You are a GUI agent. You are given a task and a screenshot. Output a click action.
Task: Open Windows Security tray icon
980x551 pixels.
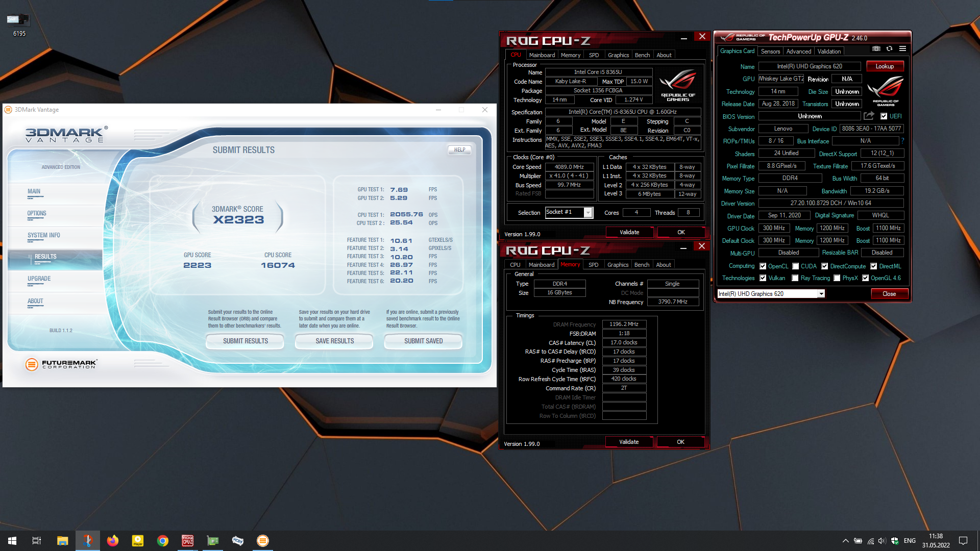pyautogui.click(x=895, y=541)
